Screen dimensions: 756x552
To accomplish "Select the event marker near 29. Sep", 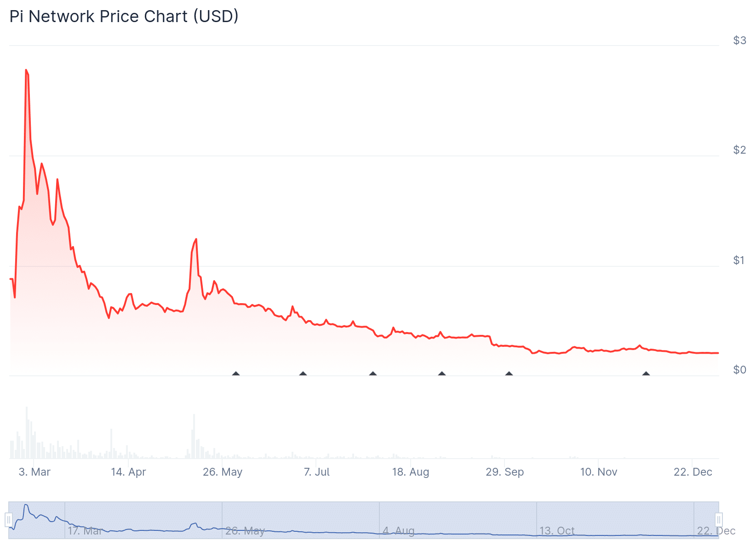I will click(x=509, y=374).
